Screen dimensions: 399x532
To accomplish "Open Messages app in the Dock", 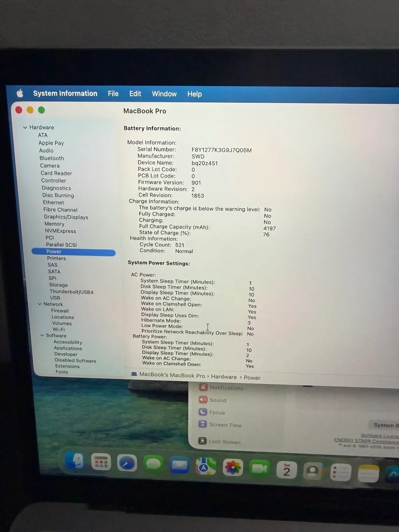I will click(x=153, y=465).
